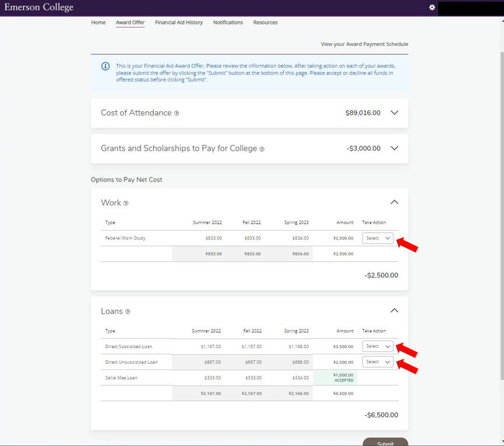Click the info icon in the notice banner
This screenshot has height=446, width=504.
click(105, 66)
